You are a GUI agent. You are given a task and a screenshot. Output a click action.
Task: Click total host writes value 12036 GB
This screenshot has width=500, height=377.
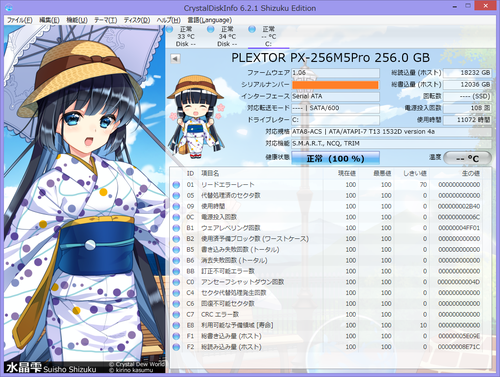pos(467,85)
